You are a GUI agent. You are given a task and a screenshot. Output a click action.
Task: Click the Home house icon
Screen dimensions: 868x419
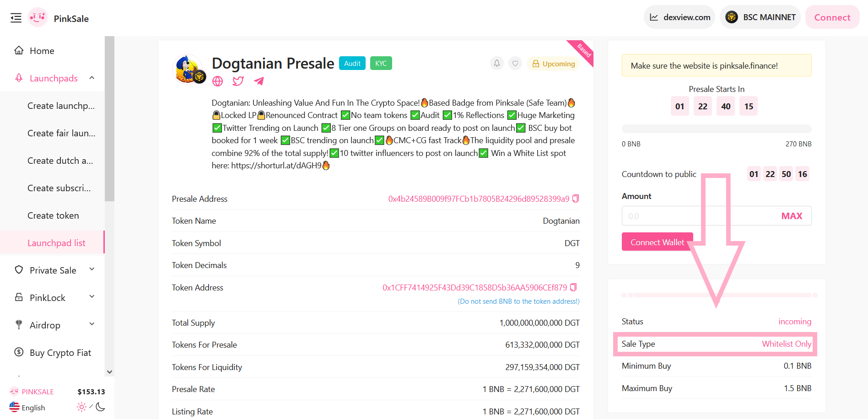click(x=19, y=50)
